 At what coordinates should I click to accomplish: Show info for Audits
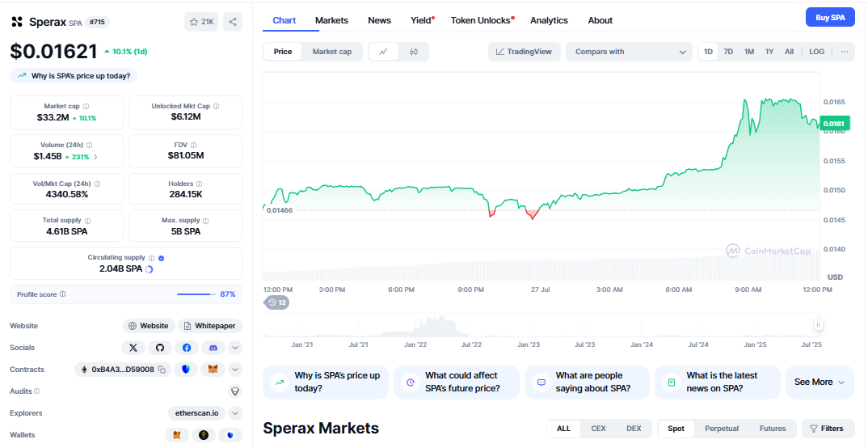coord(37,391)
